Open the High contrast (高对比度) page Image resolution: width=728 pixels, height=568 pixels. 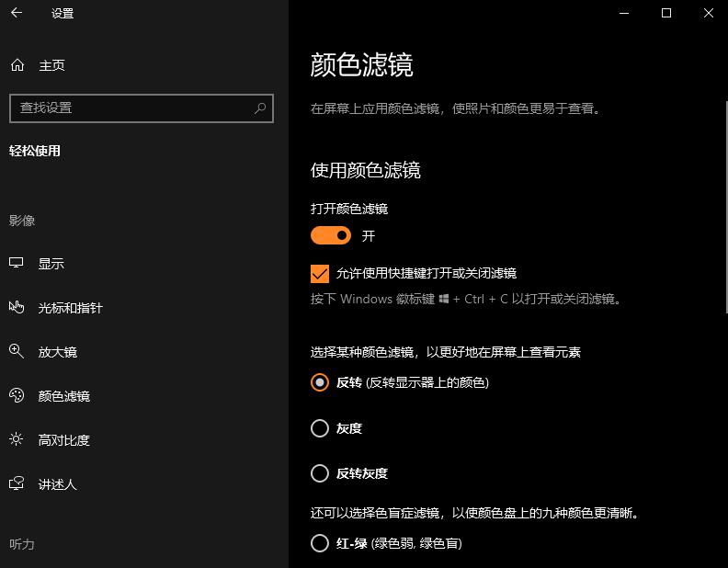pos(64,440)
